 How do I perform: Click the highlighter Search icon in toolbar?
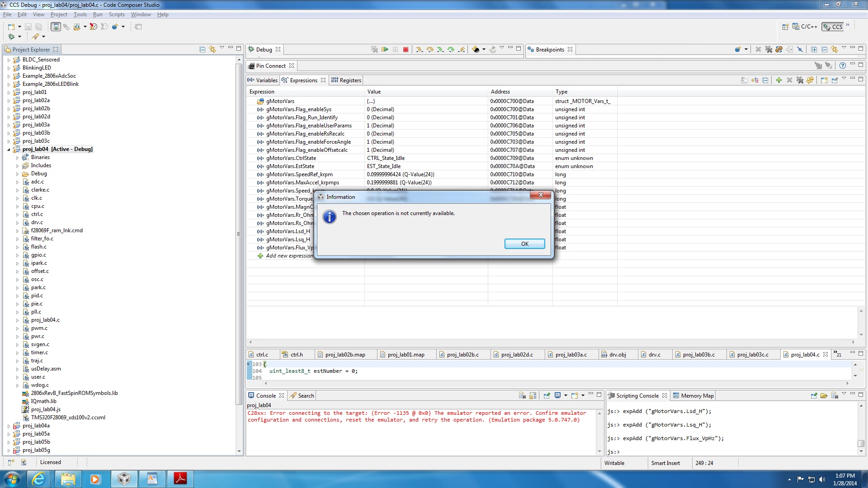point(35,37)
